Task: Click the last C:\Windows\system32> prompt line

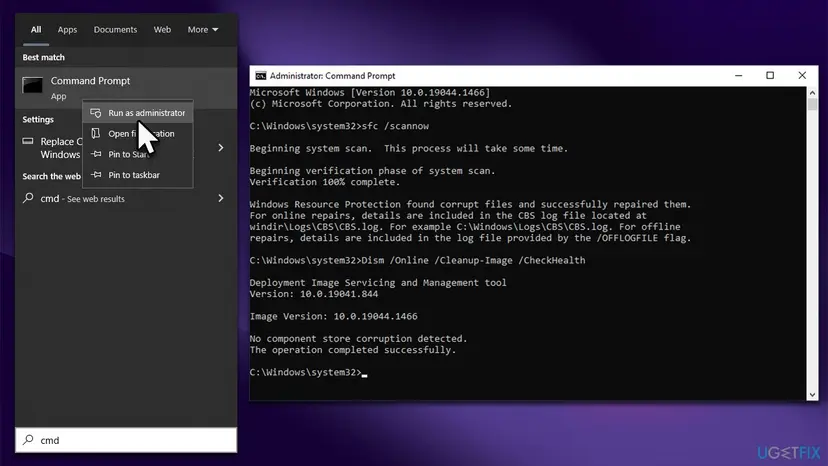Action: [308, 372]
